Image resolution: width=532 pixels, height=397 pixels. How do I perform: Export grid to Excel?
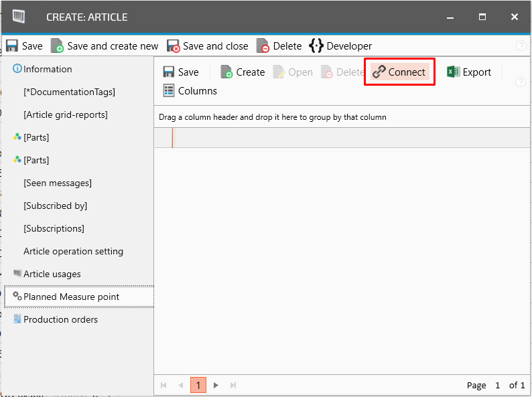469,72
